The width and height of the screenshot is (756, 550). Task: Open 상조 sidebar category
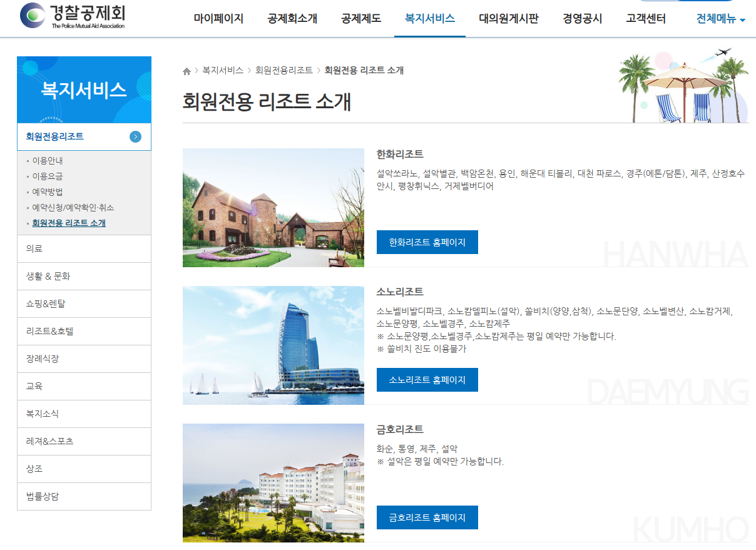click(84, 469)
